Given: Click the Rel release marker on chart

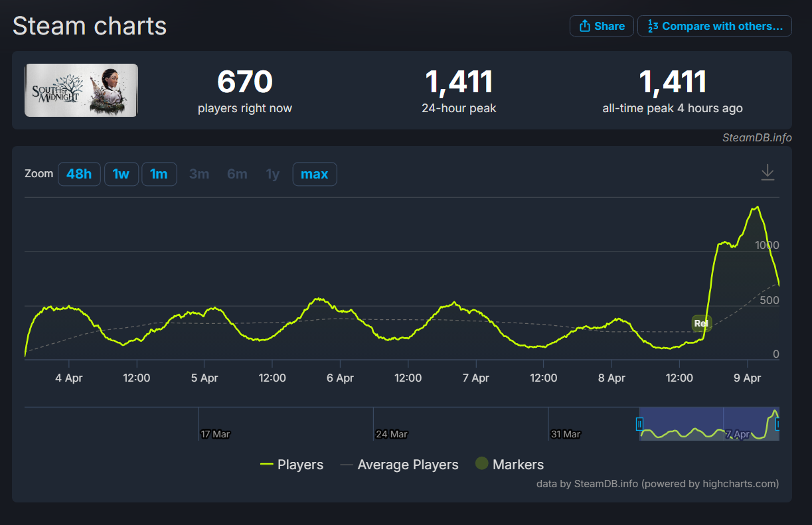Looking at the screenshot, I should click(x=701, y=323).
